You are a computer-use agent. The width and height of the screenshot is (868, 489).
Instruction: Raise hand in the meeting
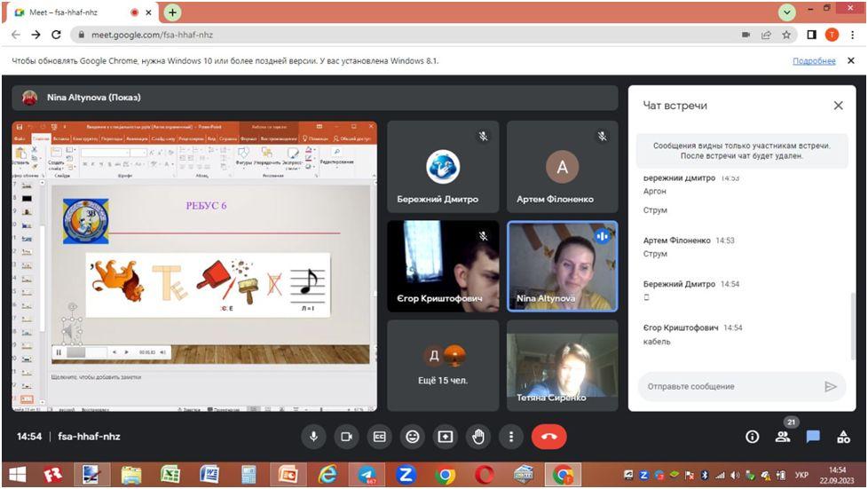point(478,437)
